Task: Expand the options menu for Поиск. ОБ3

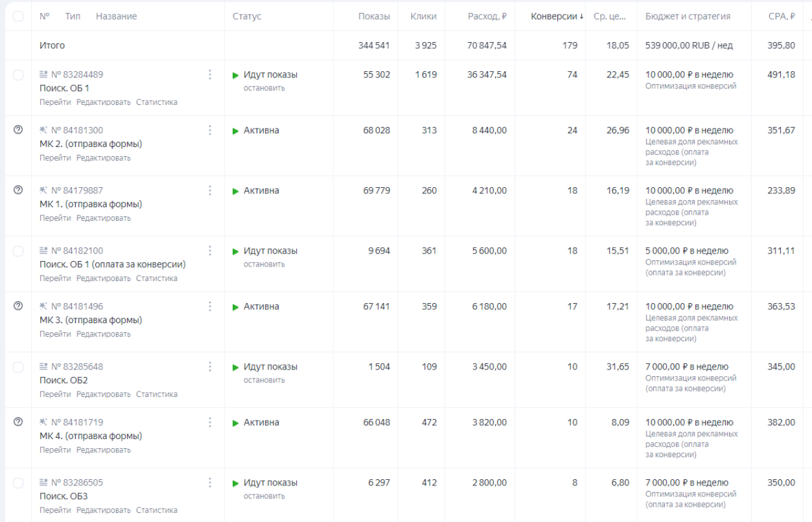Action: [x=210, y=483]
